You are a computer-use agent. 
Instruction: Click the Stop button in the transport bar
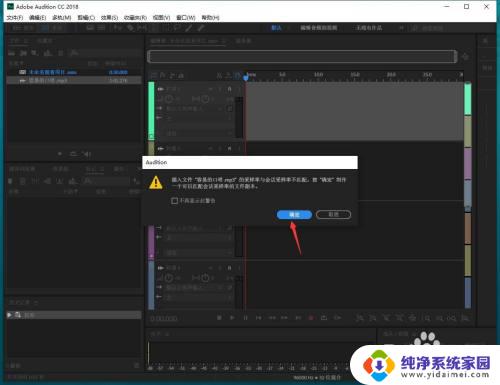pos(219,318)
